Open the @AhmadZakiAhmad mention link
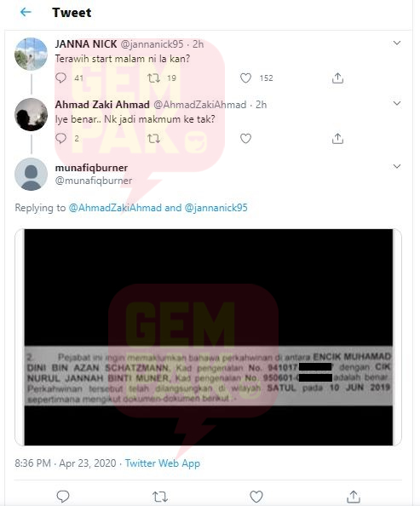The width and height of the screenshot is (420, 506). point(115,208)
